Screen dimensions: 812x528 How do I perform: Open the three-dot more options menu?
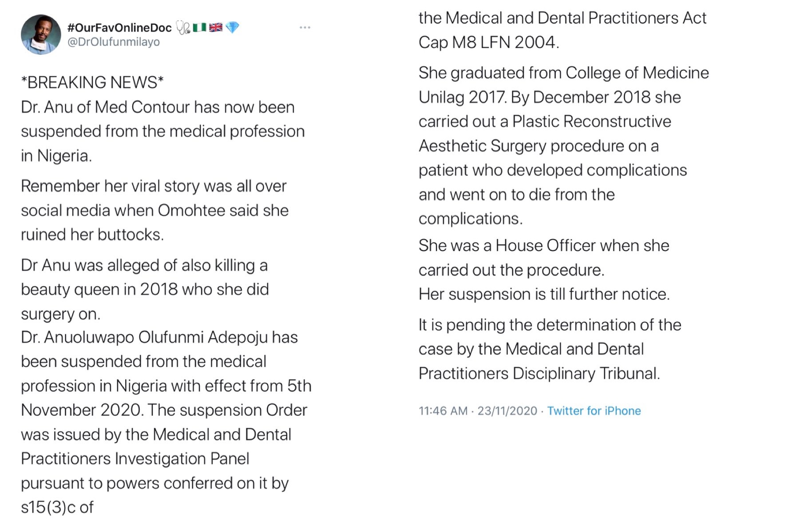[x=305, y=28]
